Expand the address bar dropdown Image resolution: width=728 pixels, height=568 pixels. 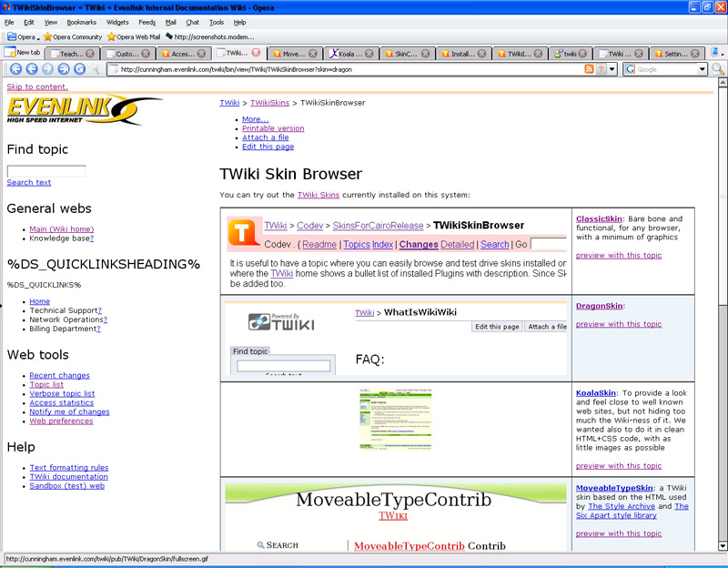[x=612, y=69]
